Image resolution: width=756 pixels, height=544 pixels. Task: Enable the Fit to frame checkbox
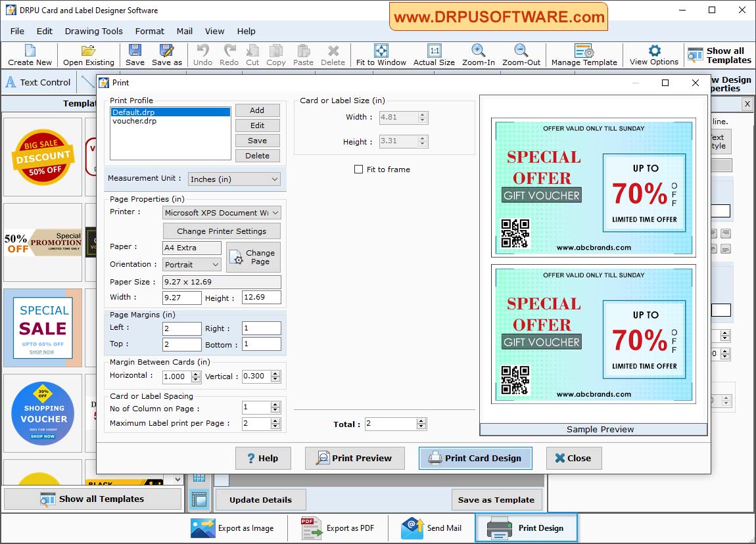pyautogui.click(x=358, y=169)
